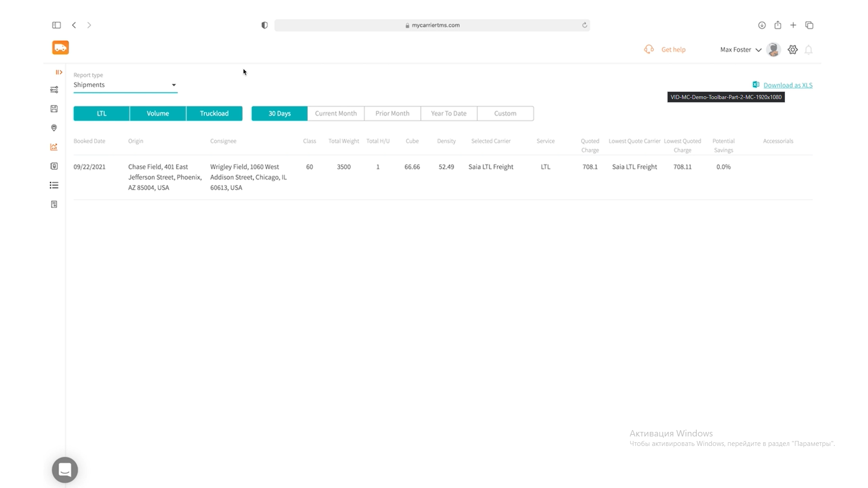Go back with browser back arrow

point(74,25)
